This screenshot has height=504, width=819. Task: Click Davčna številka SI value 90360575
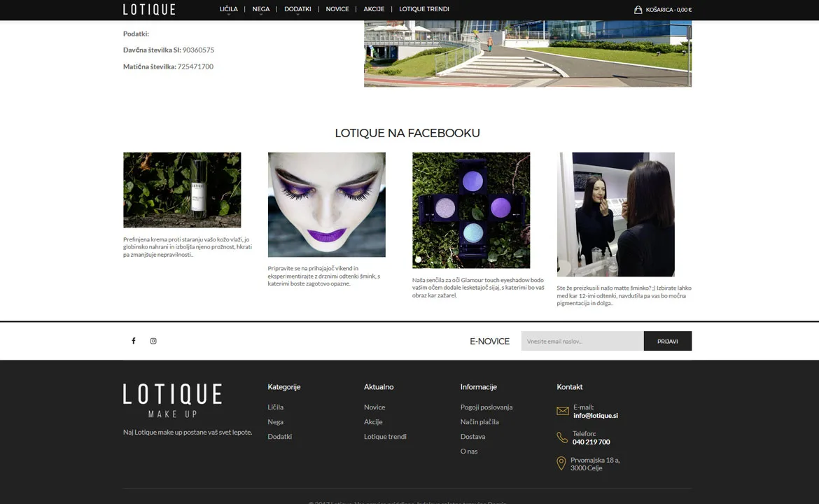point(199,50)
